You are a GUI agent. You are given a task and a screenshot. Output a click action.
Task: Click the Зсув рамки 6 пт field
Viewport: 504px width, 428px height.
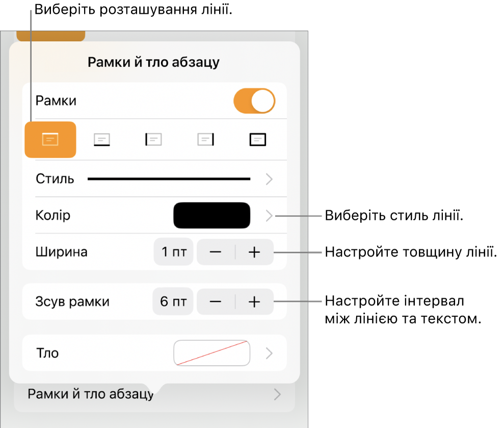pyautogui.click(x=173, y=301)
